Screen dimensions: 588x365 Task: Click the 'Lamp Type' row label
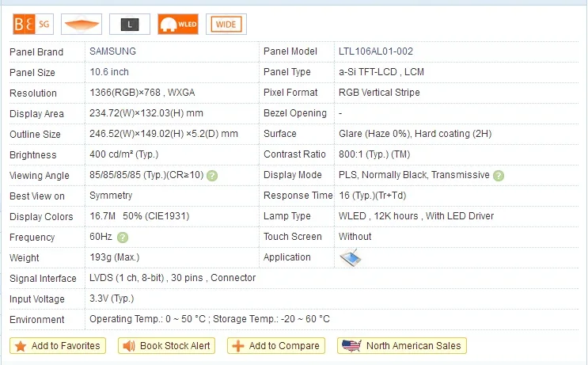tap(286, 216)
